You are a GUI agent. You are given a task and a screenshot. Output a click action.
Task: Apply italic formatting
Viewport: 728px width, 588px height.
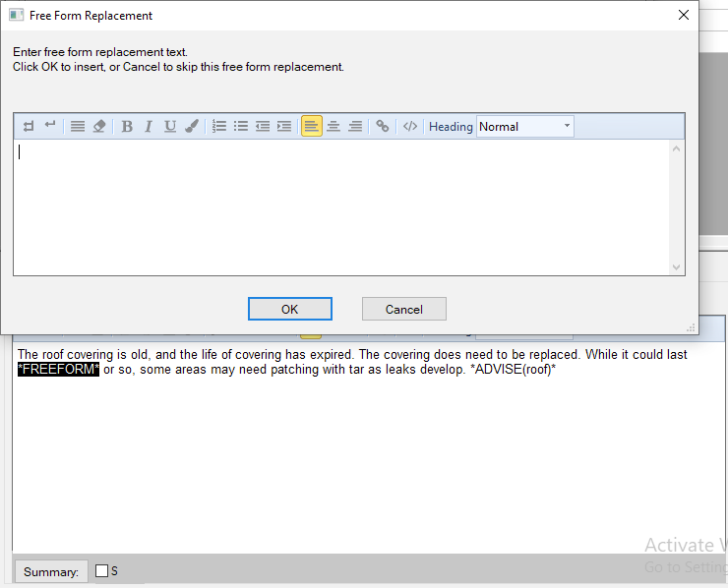click(149, 126)
